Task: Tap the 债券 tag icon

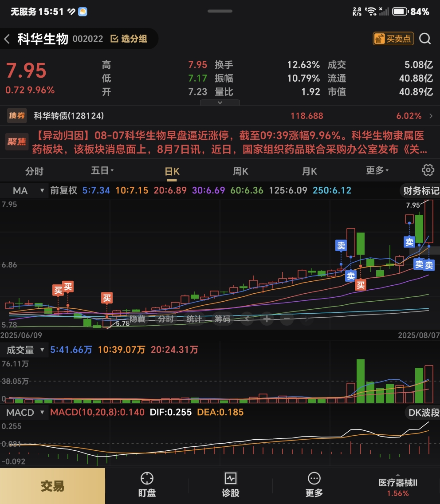Action: pos(17,116)
